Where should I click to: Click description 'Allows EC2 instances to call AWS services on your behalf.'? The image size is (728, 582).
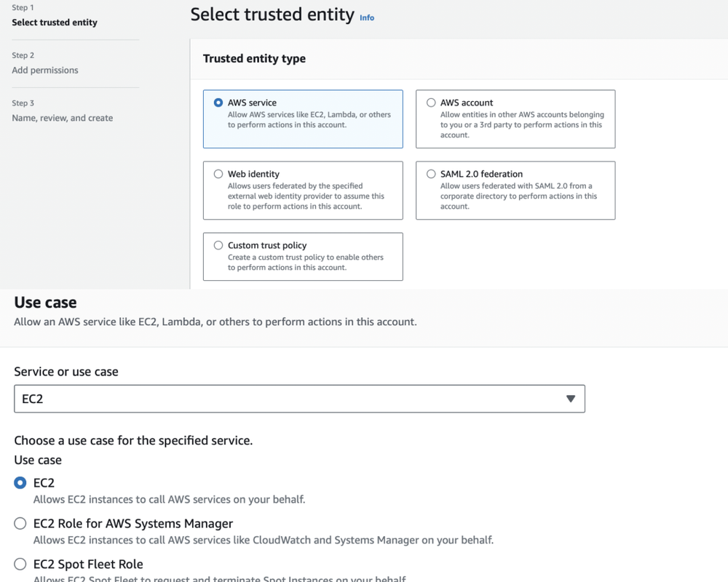(x=170, y=500)
